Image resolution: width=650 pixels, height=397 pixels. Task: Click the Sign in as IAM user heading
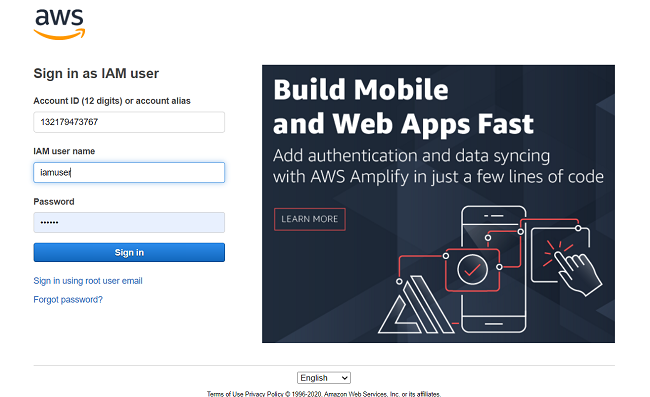(x=96, y=73)
